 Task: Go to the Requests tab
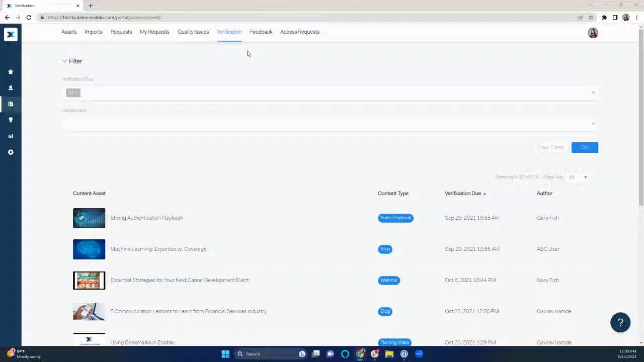pos(121,32)
